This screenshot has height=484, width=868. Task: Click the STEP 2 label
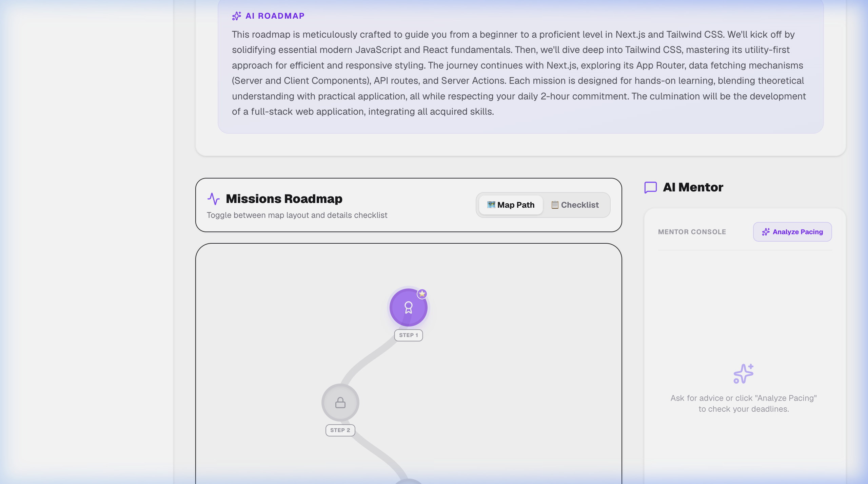(x=340, y=430)
